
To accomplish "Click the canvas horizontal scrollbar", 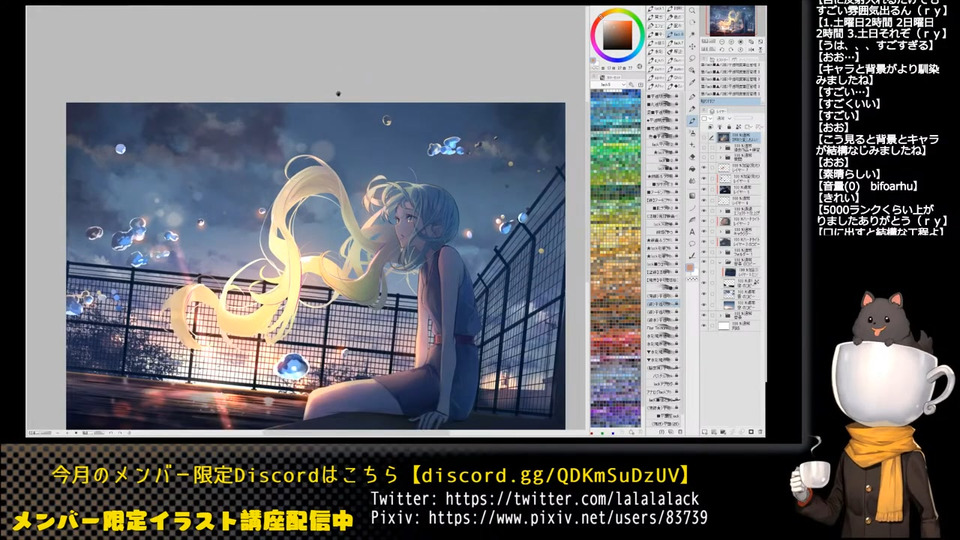I will pos(355,433).
